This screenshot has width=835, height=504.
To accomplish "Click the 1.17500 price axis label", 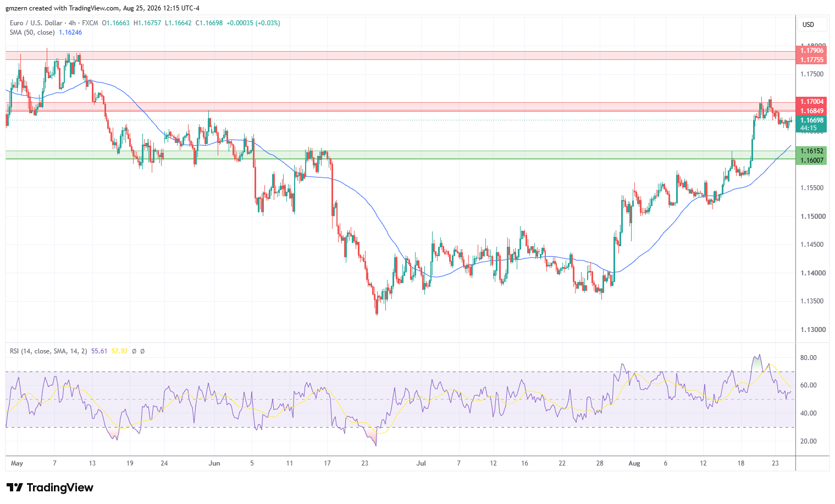I will point(812,74).
